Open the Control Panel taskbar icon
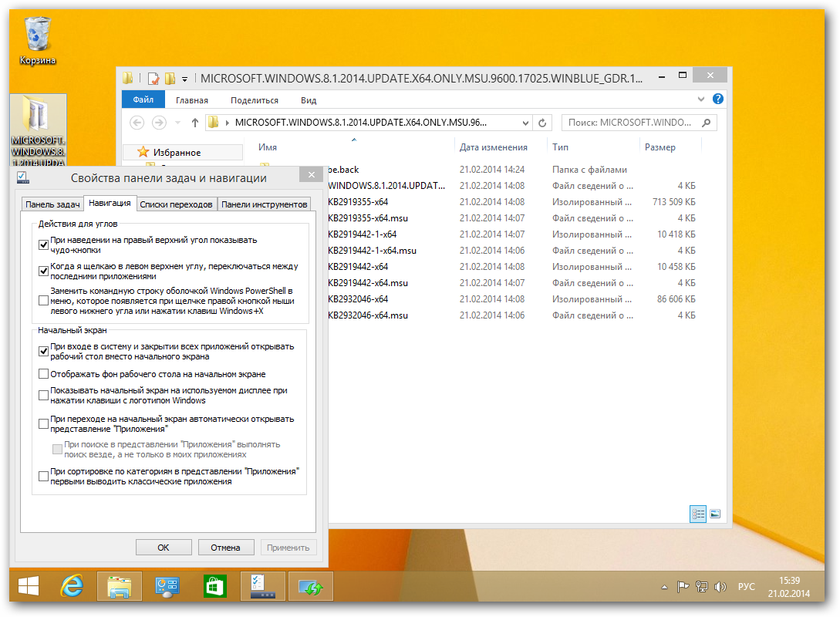Image resolution: width=840 pixels, height=617 pixels. tap(167, 586)
